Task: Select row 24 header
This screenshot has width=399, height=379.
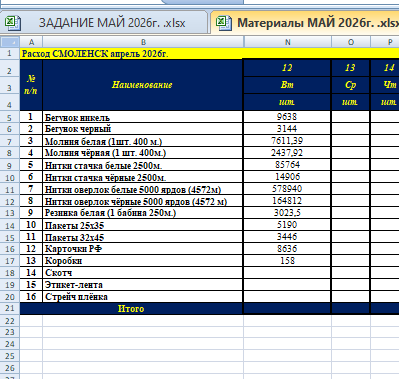Action: coord(10,344)
